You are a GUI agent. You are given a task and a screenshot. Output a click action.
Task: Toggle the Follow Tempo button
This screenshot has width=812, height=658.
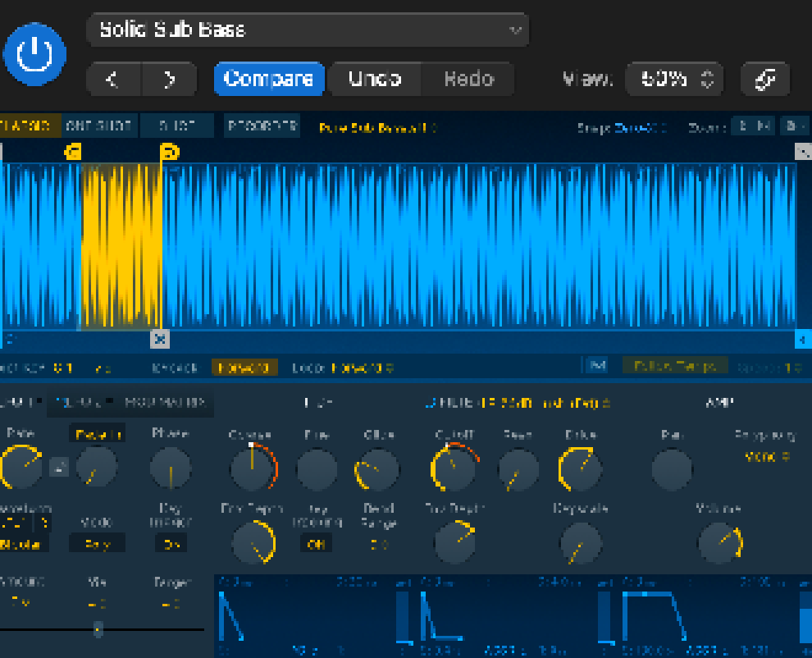tap(675, 367)
